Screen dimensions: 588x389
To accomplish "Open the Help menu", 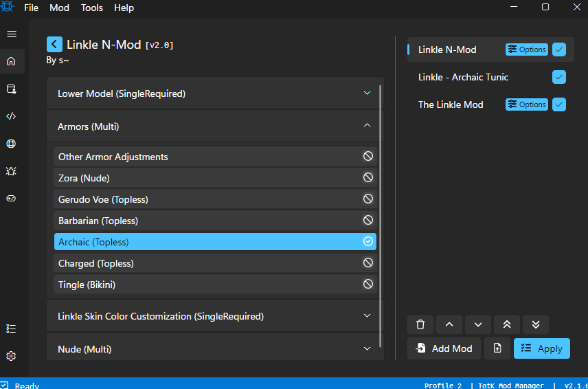I will [124, 8].
